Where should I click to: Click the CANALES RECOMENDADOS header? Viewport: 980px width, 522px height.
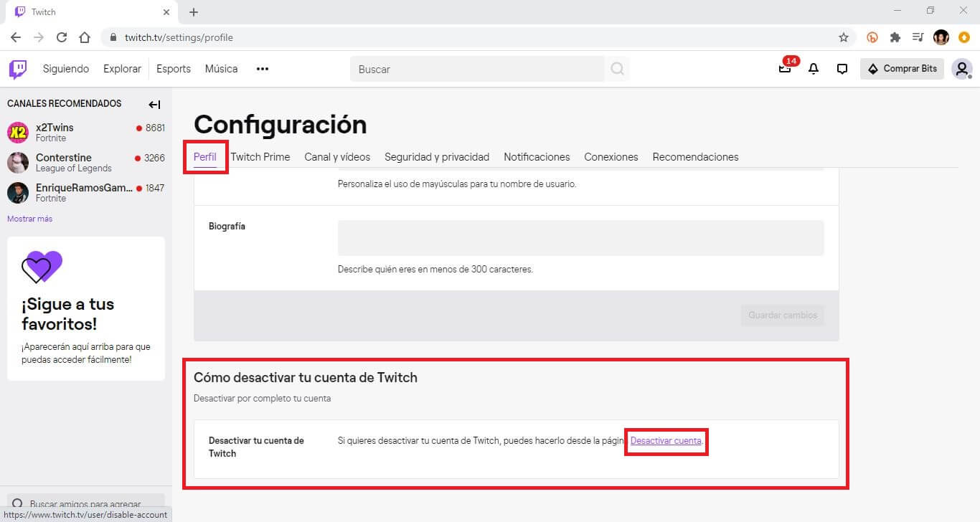tap(65, 104)
